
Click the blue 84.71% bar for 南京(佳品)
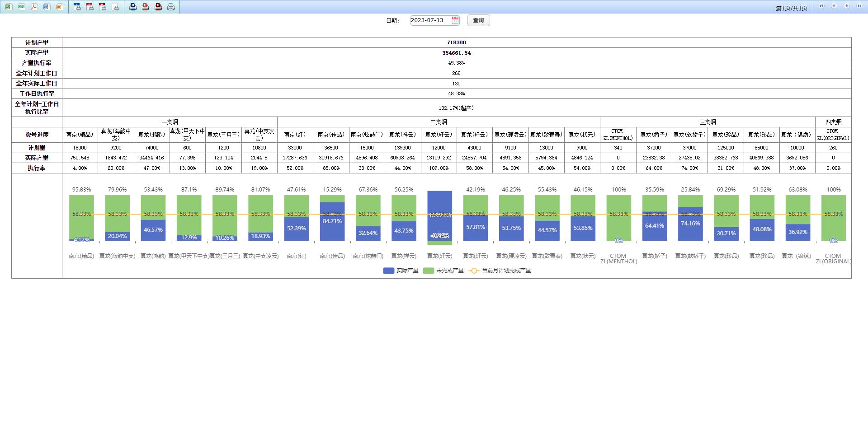click(332, 221)
